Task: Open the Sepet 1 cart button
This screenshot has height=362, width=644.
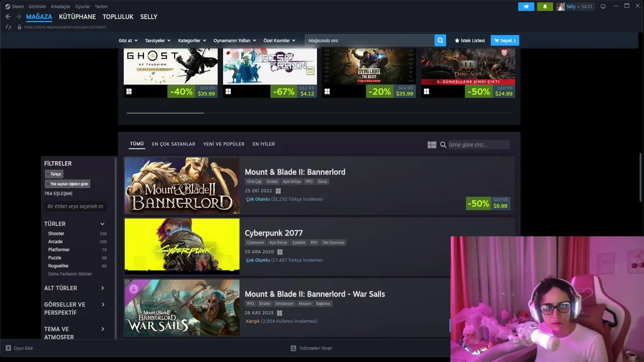Action: coord(505,40)
